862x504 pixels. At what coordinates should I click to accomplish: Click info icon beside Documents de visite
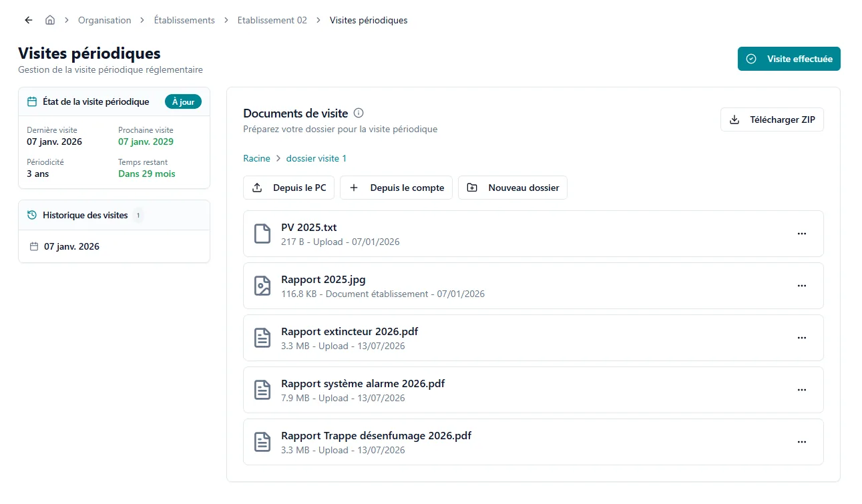point(359,113)
